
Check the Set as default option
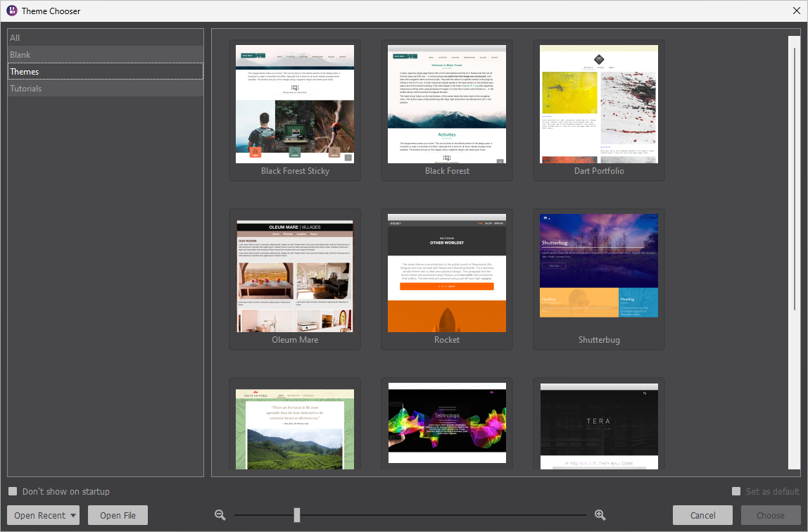pyautogui.click(x=736, y=491)
